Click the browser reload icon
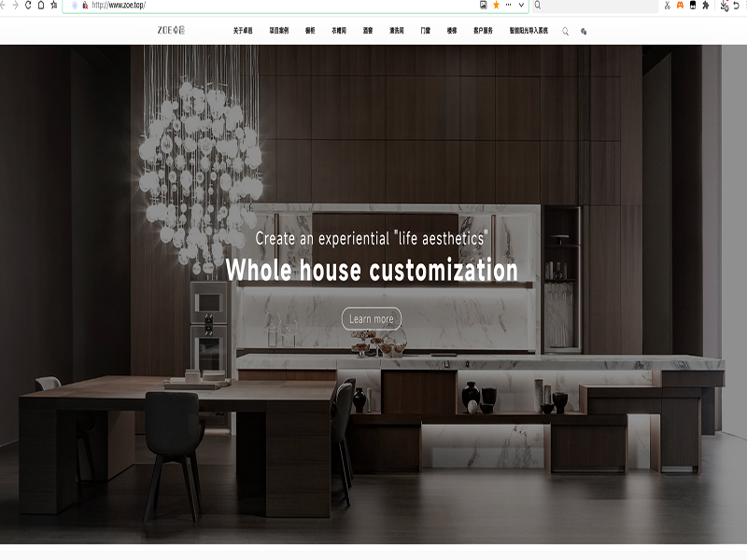Screen dimensions: 747x560 pyautogui.click(x=28, y=5)
